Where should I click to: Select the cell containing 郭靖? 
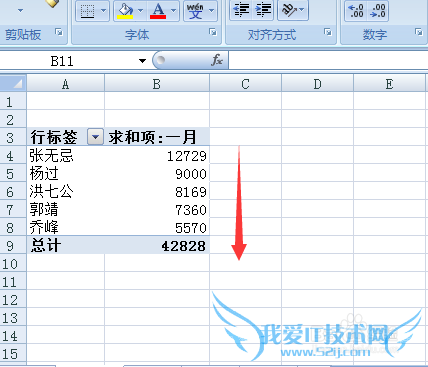pyautogui.click(x=65, y=209)
